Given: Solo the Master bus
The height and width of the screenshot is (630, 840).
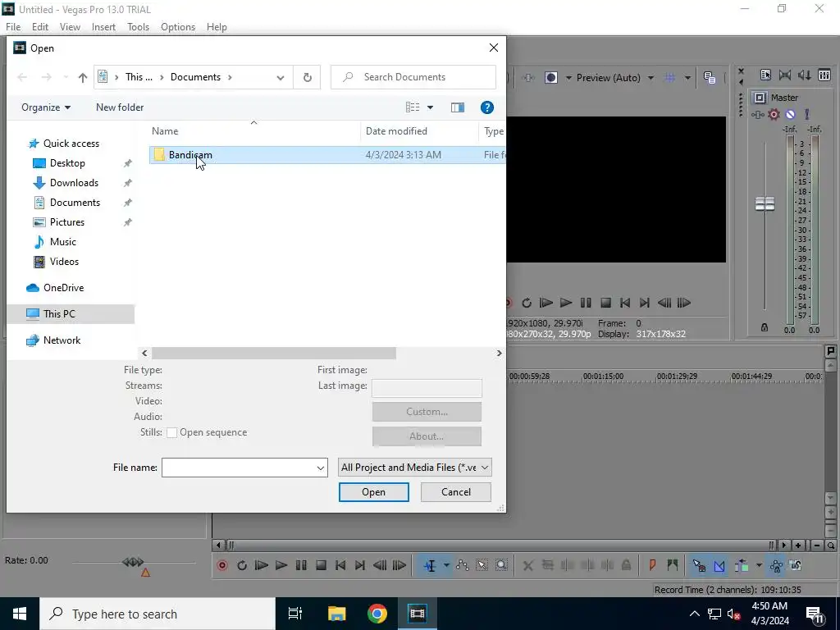Looking at the screenshot, I should coord(807,114).
